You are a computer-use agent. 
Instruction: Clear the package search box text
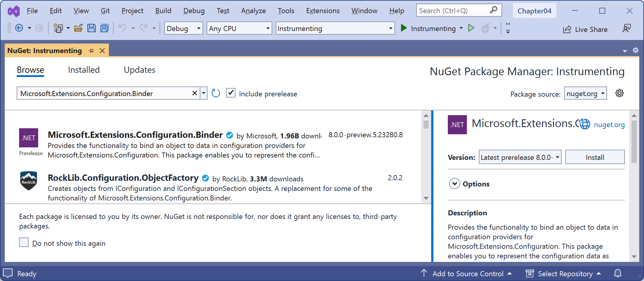pos(195,93)
